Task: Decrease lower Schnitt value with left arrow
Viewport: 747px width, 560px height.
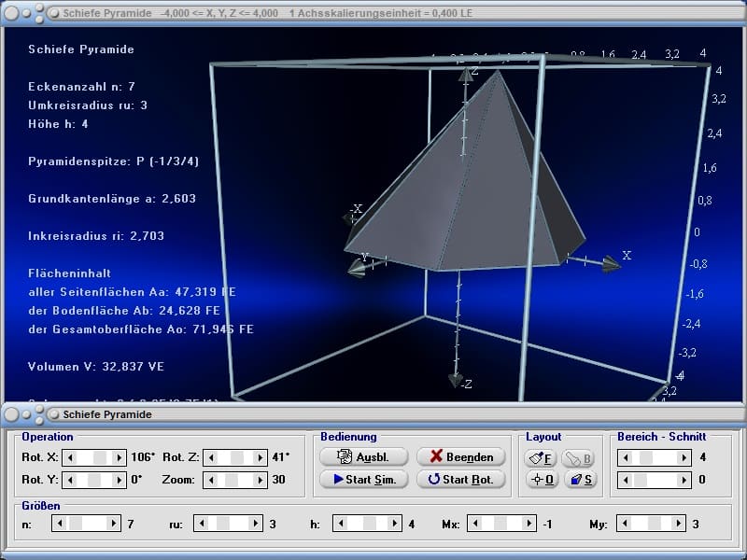Action: click(x=626, y=480)
